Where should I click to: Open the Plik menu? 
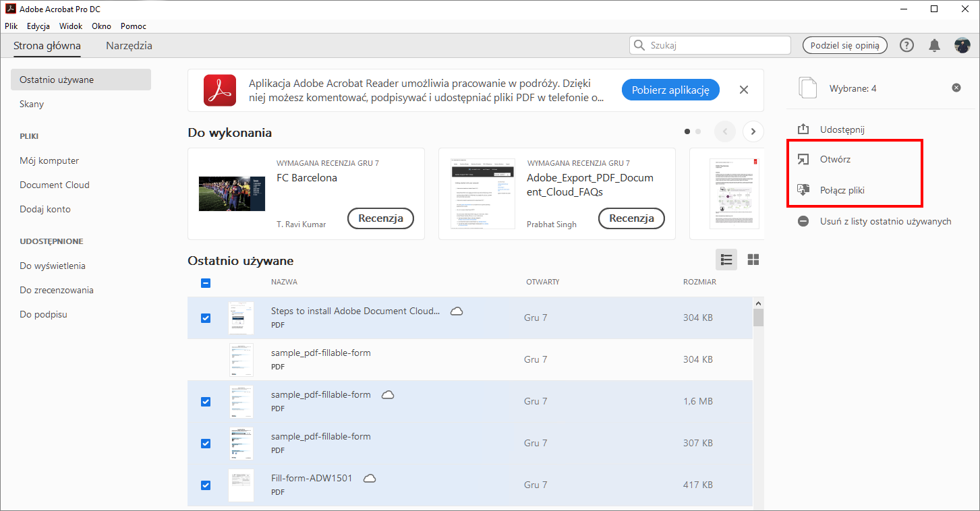coord(11,26)
